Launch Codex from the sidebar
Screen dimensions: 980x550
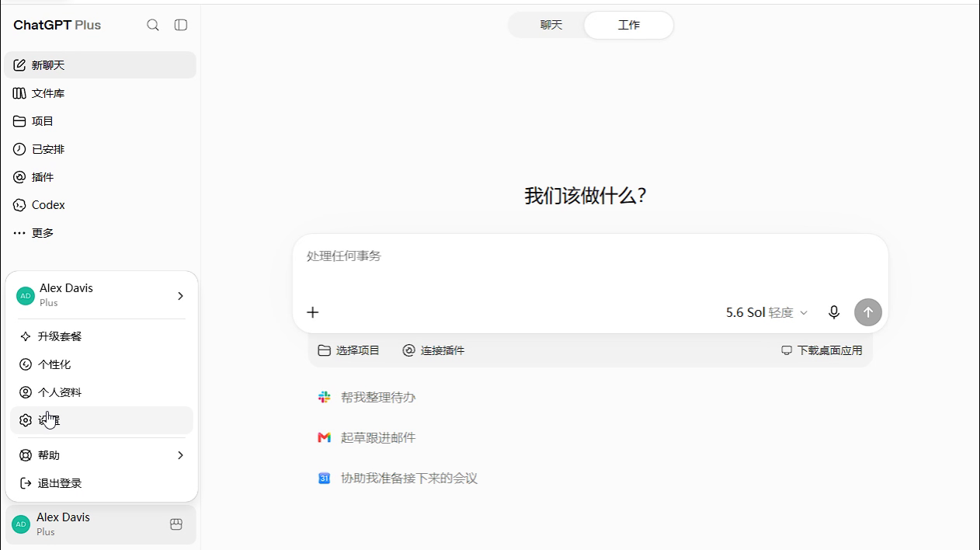(100, 205)
